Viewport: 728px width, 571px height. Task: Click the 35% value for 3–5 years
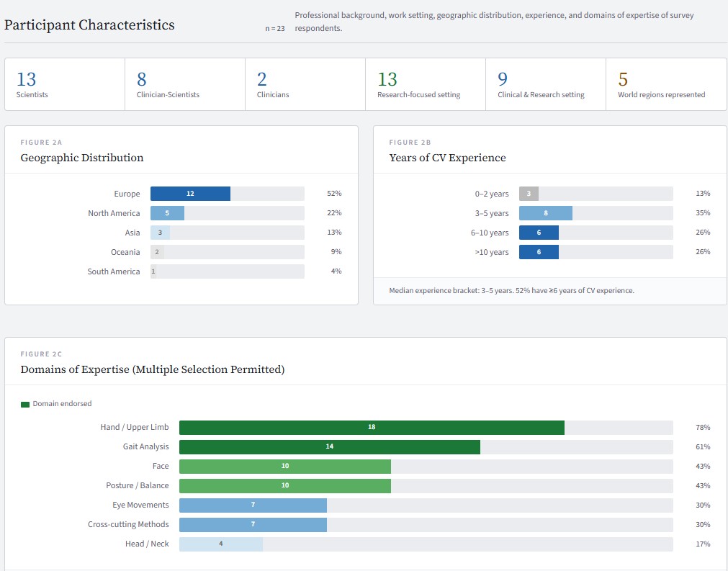click(703, 213)
